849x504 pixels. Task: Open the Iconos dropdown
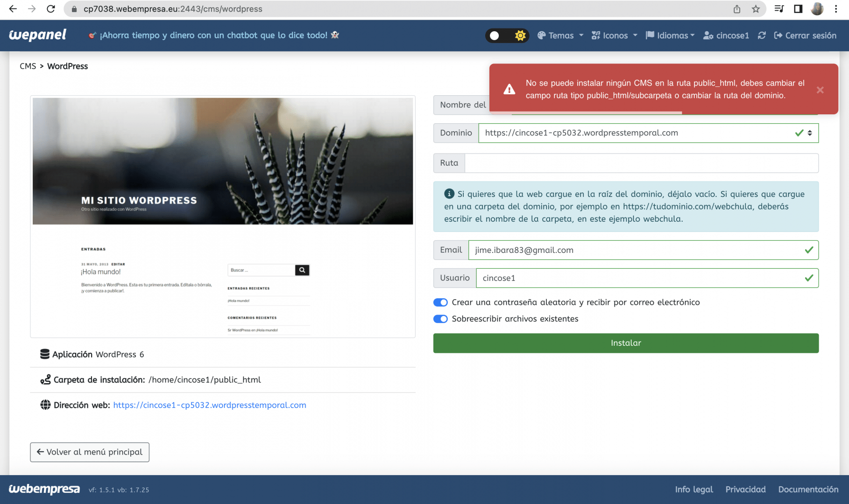click(x=615, y=35)
